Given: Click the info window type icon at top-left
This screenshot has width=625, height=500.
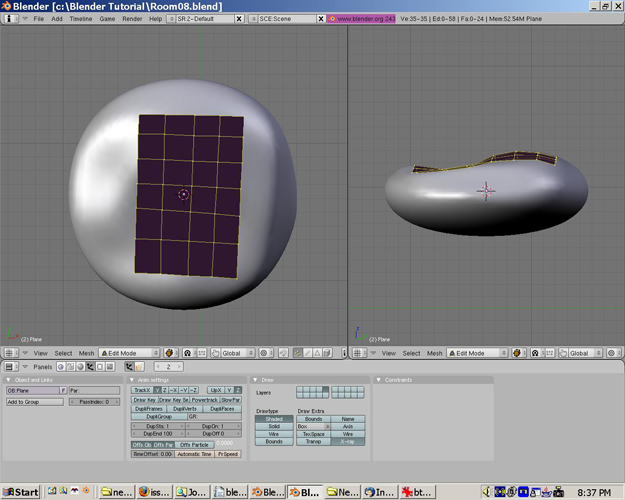Looking at the screenshot, I should (x=9, y=19).
